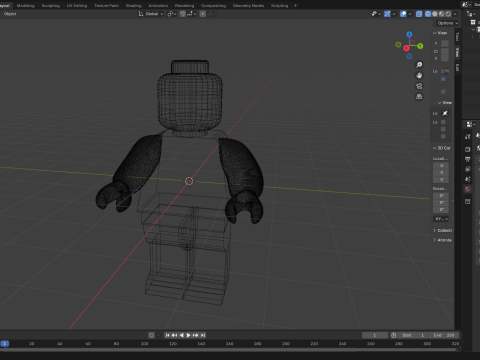Open Tool properties tab icon
Image resolution: width=480 pixels, height=360 pixels.
point(468,137)
